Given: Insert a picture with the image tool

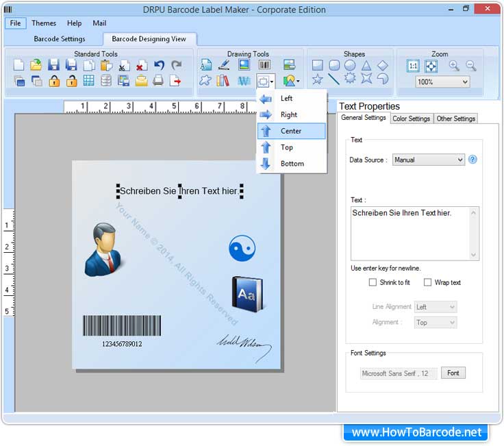Looking at the screenshot, I should click(244, 64).
